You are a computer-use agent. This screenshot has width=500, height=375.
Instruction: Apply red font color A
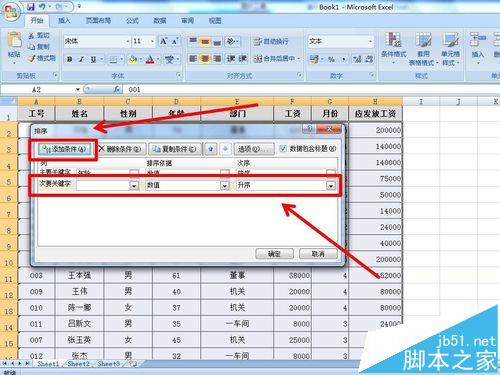[x=150, y=59]
